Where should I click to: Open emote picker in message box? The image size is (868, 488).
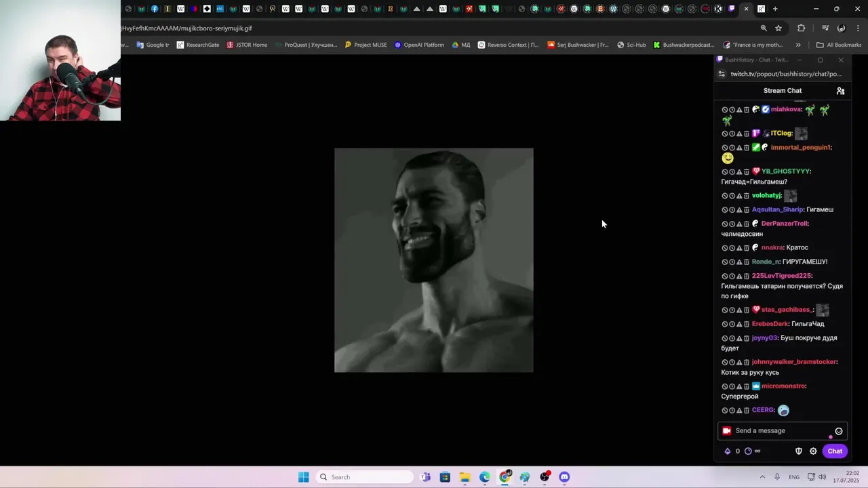coord(839,431)
